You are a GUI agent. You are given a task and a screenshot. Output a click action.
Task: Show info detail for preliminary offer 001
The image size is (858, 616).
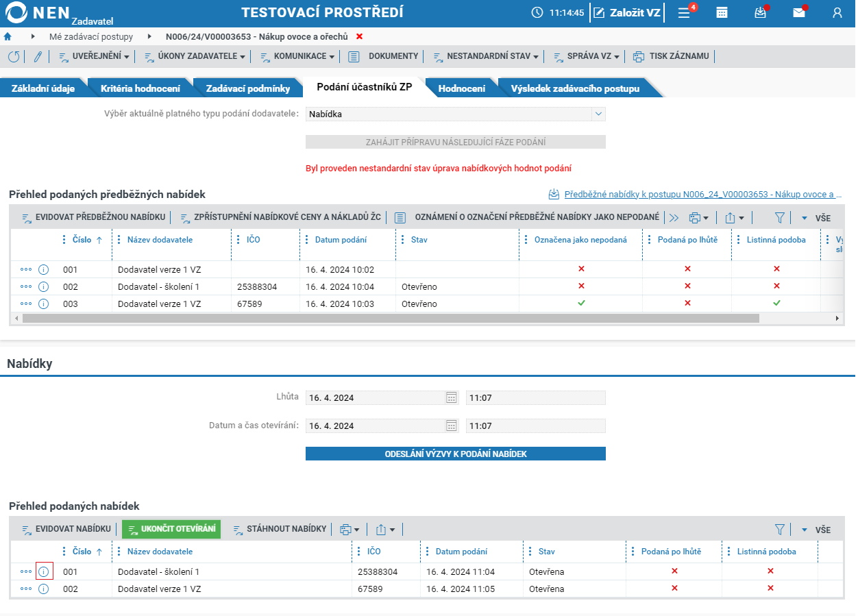(44, 269)
